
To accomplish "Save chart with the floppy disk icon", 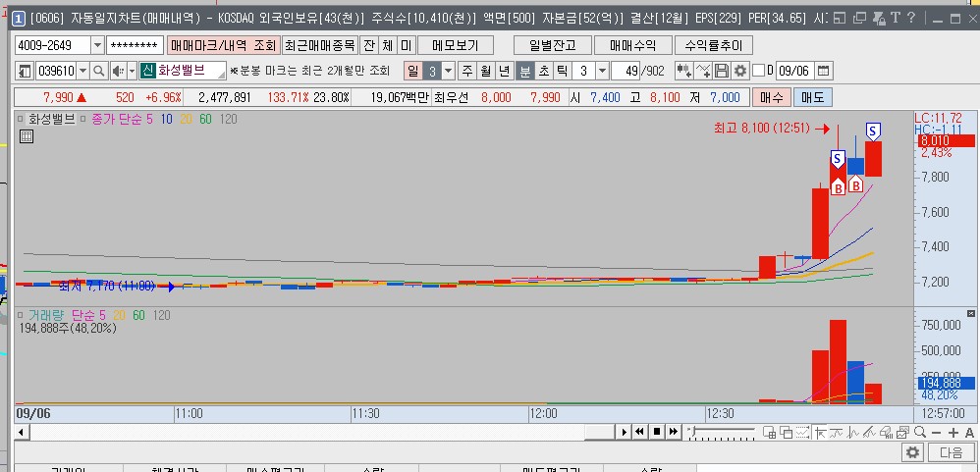I will point(722,71).
